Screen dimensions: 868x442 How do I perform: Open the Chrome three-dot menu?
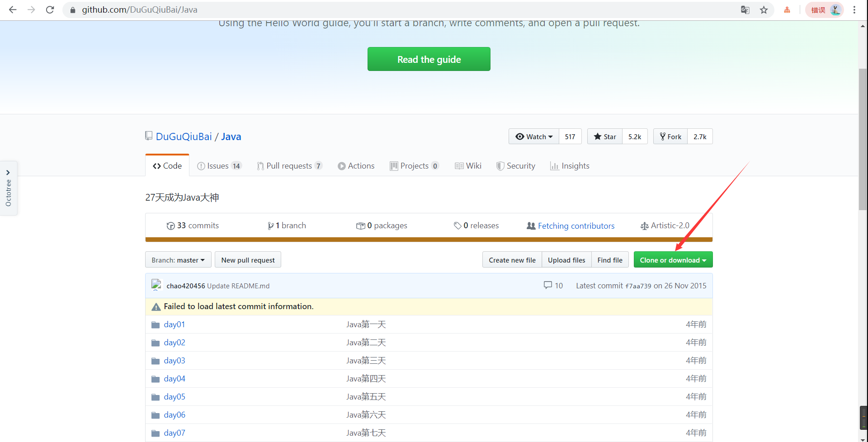pyautogui.click(x=854, y=10)
